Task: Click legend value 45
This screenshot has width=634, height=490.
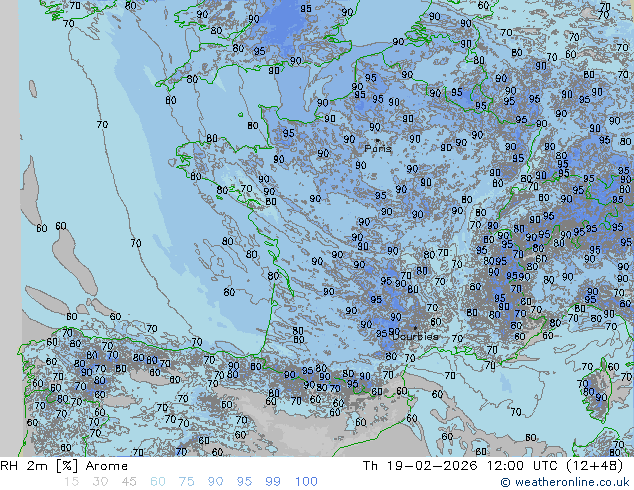Action: (x=129, y=482)
